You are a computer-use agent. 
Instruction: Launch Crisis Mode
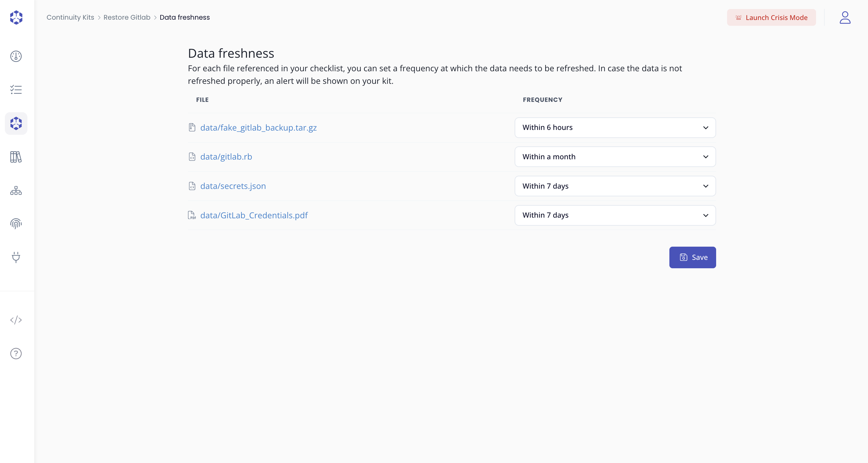(771, 17)
